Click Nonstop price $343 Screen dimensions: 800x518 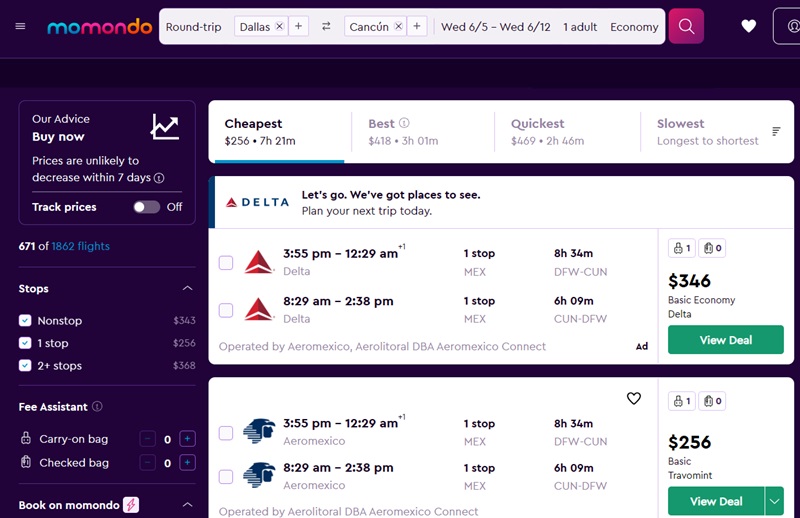pos(184,320)
